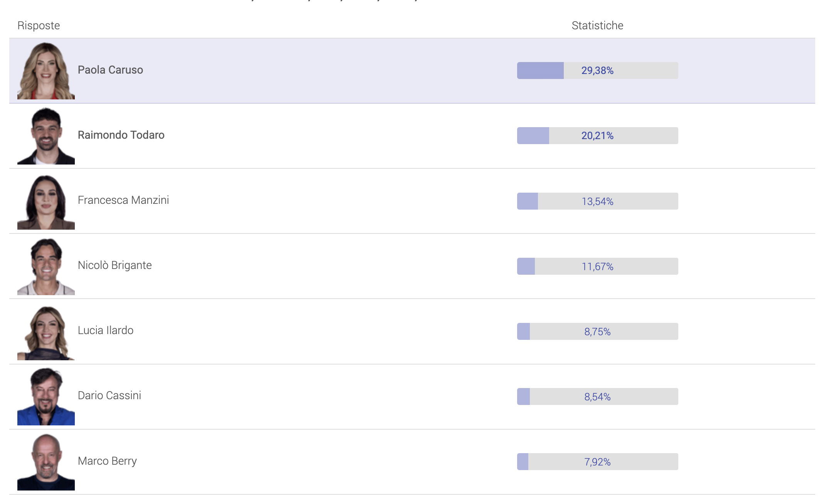Screen dimensions: 826x504
Task: Click Raimondo Todaro's portrait photo
Action: click(x=46, y=136)
